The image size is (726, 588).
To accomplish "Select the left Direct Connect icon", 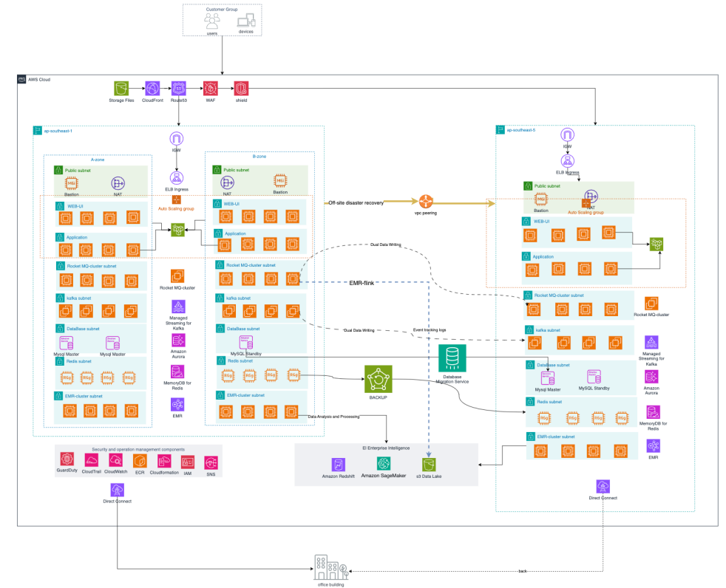I will pos(117,490).
